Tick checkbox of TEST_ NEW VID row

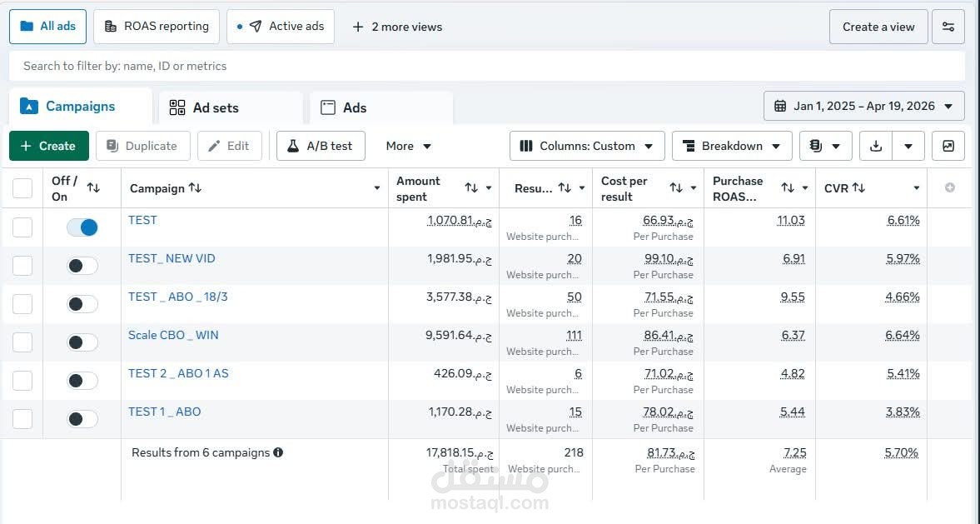pos(22,266)
